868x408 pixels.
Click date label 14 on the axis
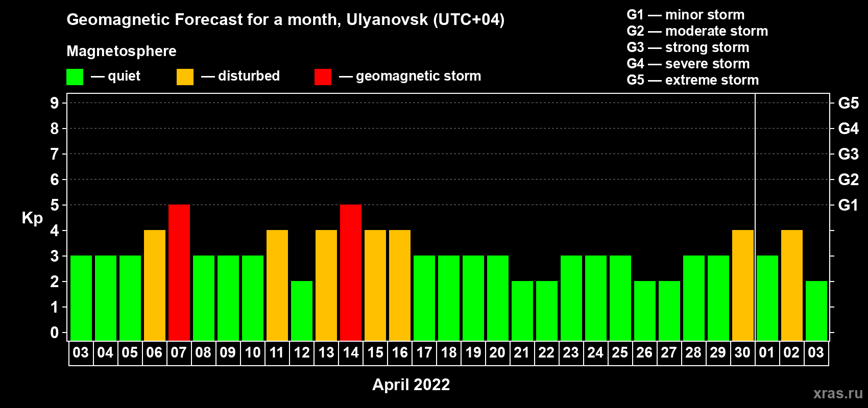(x=350, y=353)
